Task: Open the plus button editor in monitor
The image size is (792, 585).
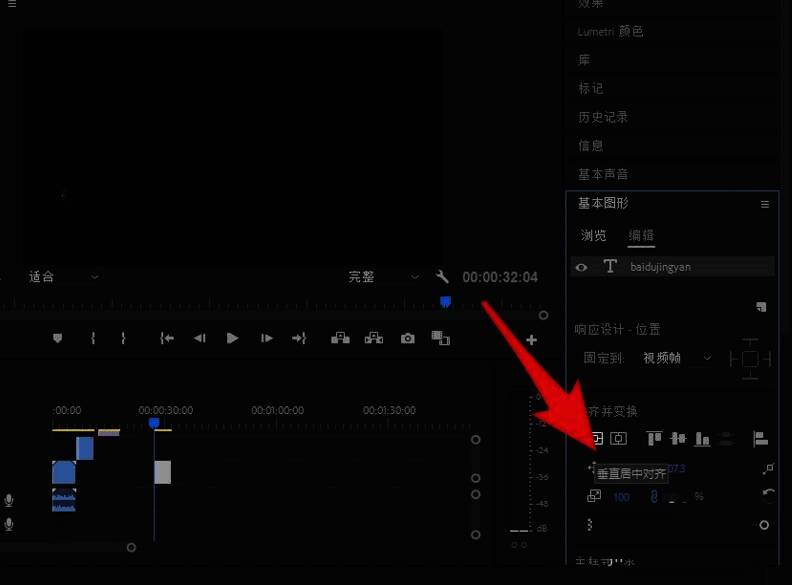Action: coord(531,340)
